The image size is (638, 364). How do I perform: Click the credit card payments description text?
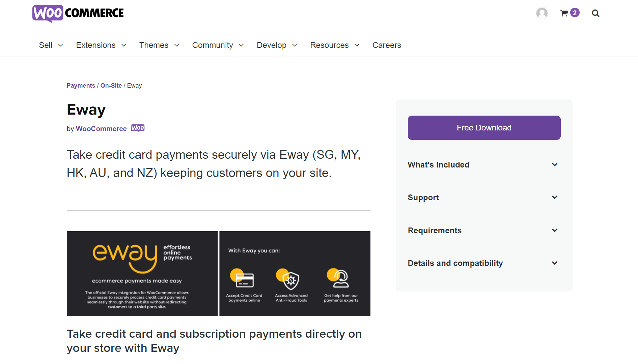click(214, 164)
